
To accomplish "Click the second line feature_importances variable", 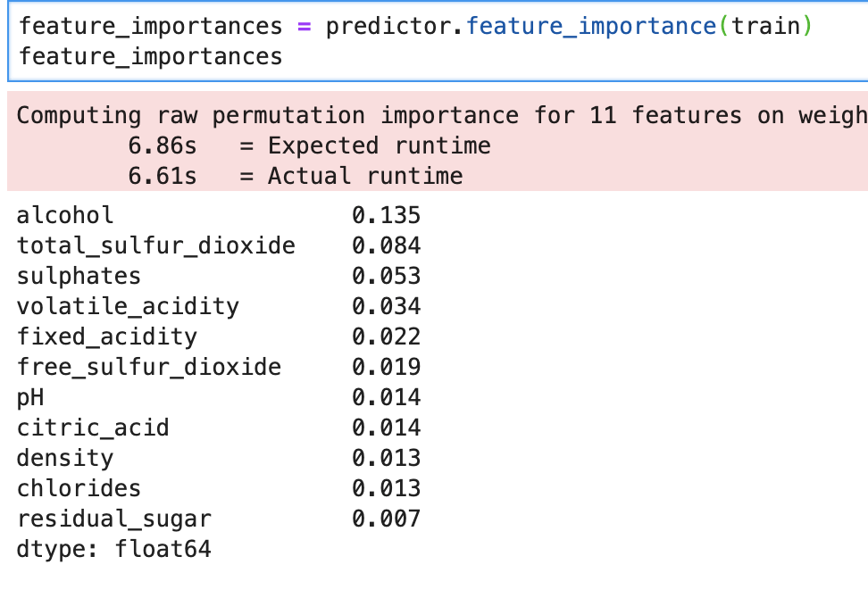I will [150, 57].
